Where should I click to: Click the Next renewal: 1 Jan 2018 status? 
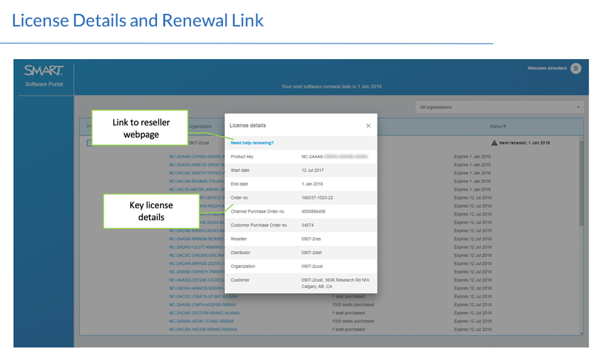(524, 143)
